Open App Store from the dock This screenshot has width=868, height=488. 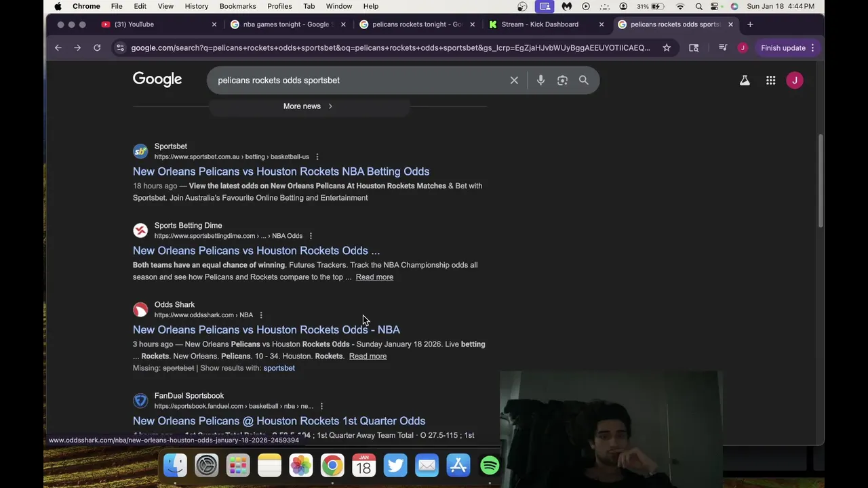click(458, 466)
